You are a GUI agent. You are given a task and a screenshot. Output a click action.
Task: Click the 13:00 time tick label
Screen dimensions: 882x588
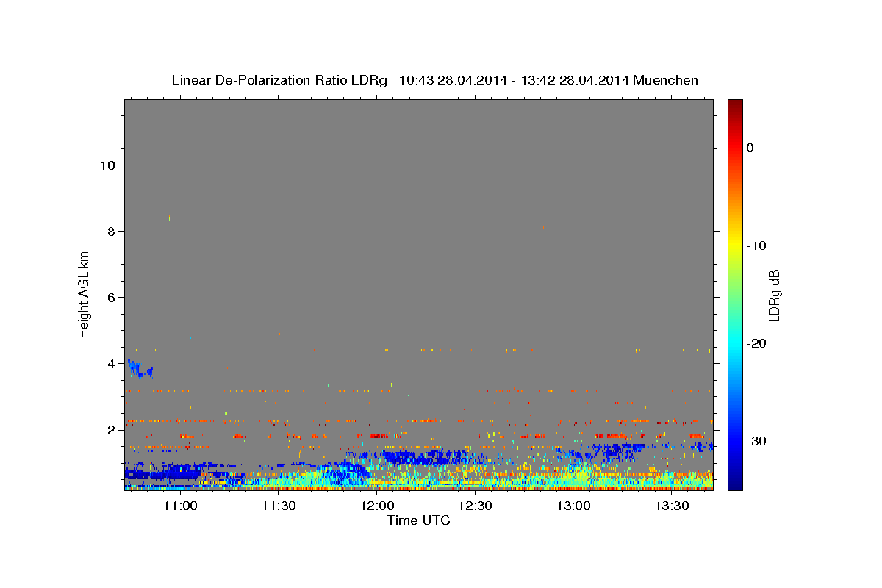pos(573,506)
